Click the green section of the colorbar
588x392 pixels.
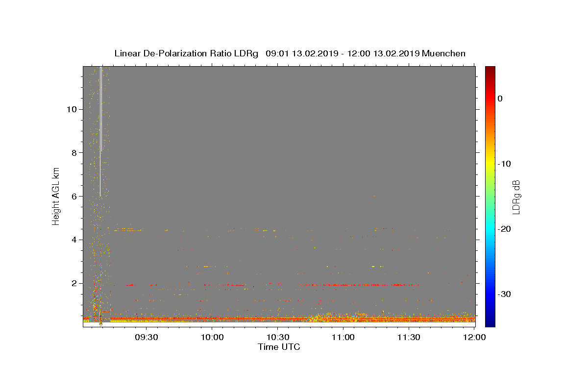click(x=490, y=196)
